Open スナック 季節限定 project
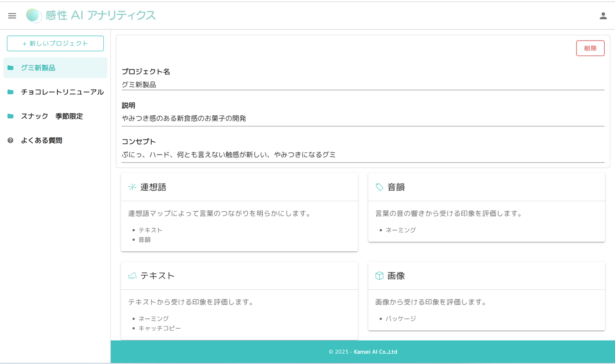This screenshot has height=364, width=615. [55, 116]
